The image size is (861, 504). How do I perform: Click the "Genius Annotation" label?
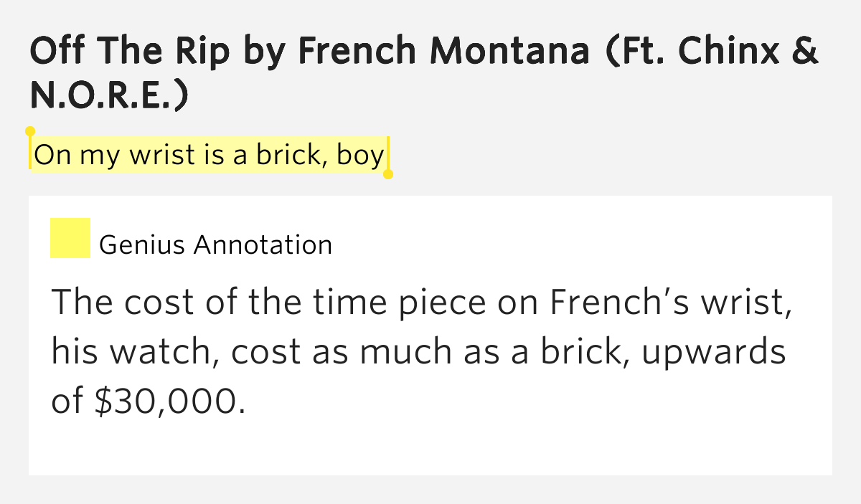pyautogui.click(x=215, y=245)
